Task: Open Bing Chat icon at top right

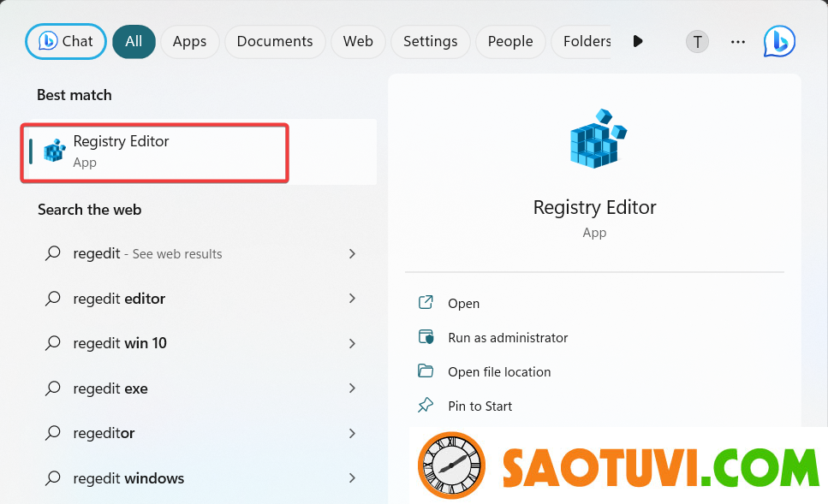Action: tap(779, 41)
